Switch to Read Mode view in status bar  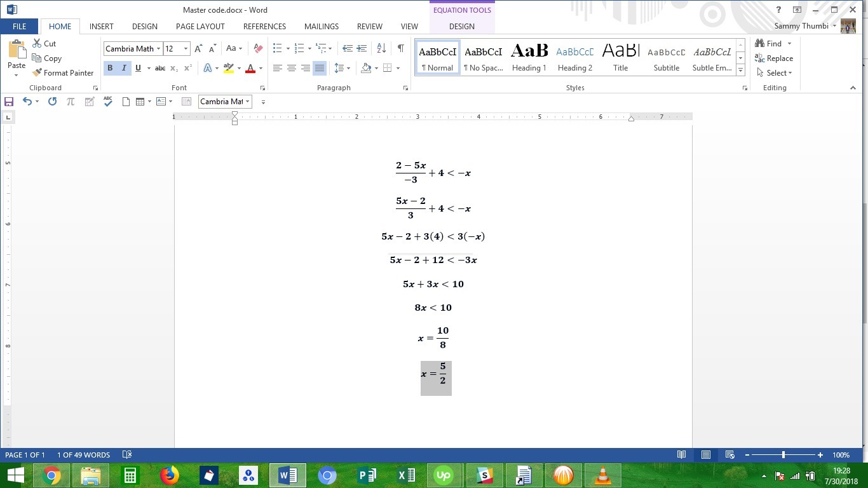pos(681,455)
